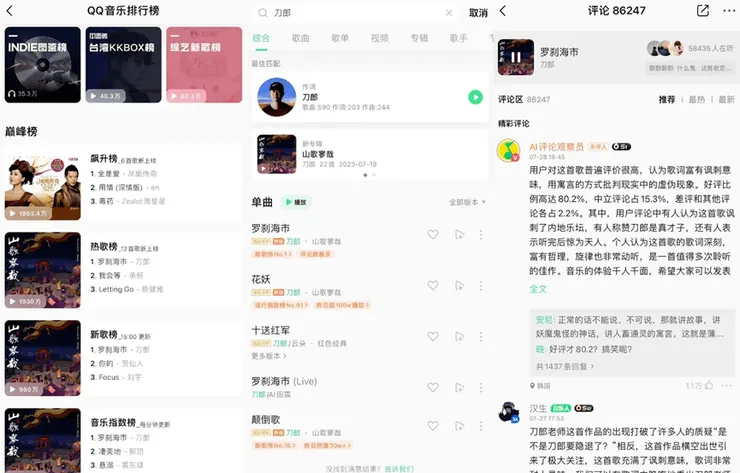Open INDIE因蜜榜 chart card
The height and width of the screenshot is (473, 740).
click(42, 65)
